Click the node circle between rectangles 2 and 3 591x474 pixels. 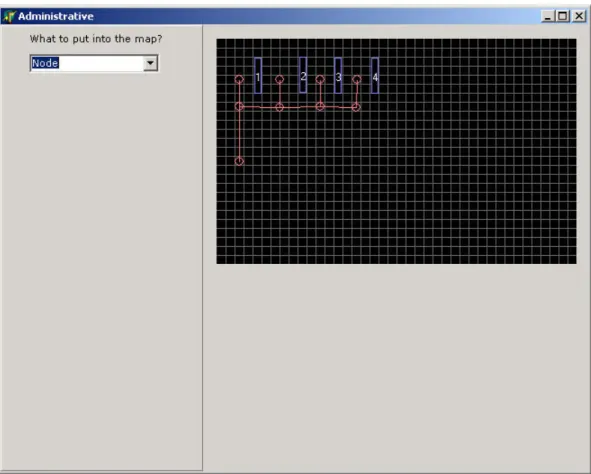coord(320,79)
